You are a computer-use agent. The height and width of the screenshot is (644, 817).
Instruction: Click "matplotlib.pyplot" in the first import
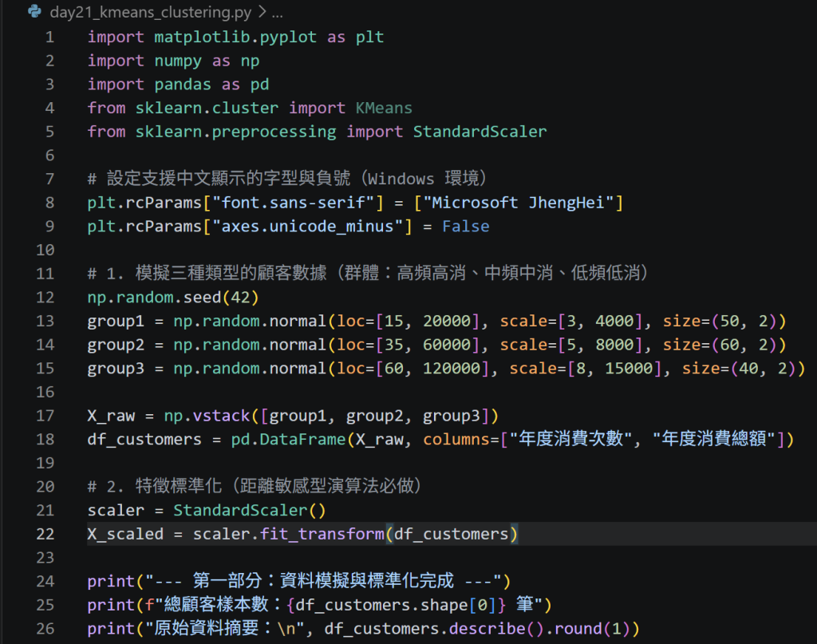click(x=235, y=37)
